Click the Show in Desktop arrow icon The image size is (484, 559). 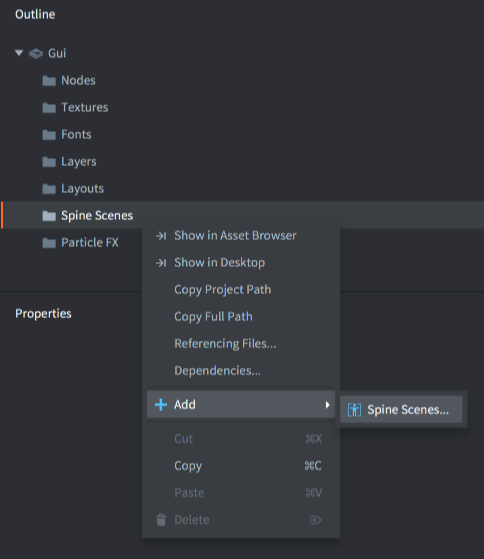pos(161,263)
